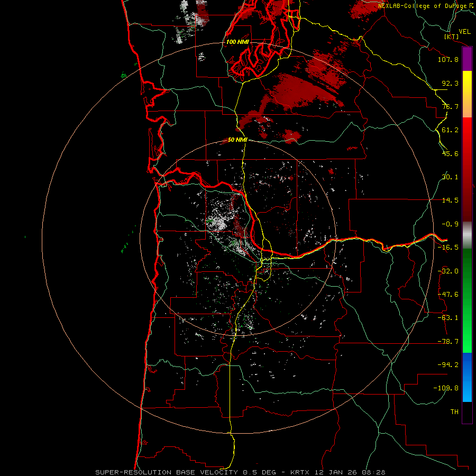Select the 92.3 velocity scale value
476x476 pixels.
pos(450,83)
